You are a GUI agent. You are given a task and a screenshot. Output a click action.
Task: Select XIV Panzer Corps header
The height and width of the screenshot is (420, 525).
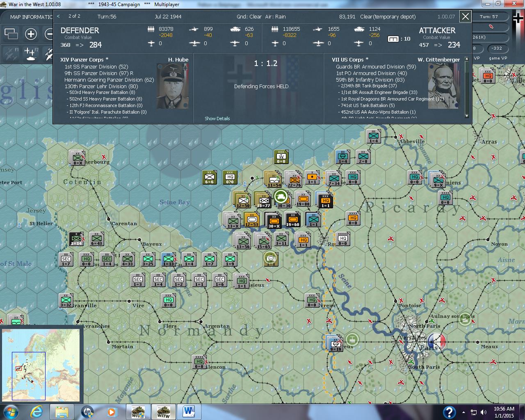coord(84,59)
